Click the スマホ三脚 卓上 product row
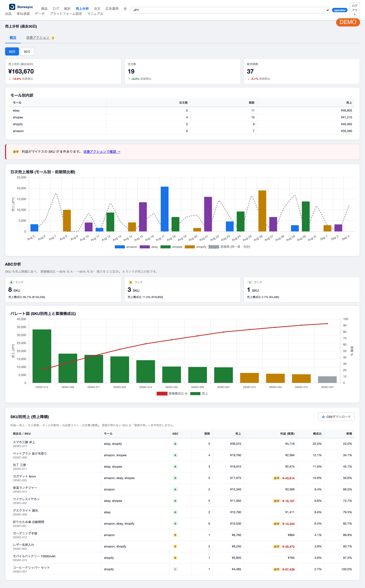Viewport: 365px width, 588px height. coord(182,444)
